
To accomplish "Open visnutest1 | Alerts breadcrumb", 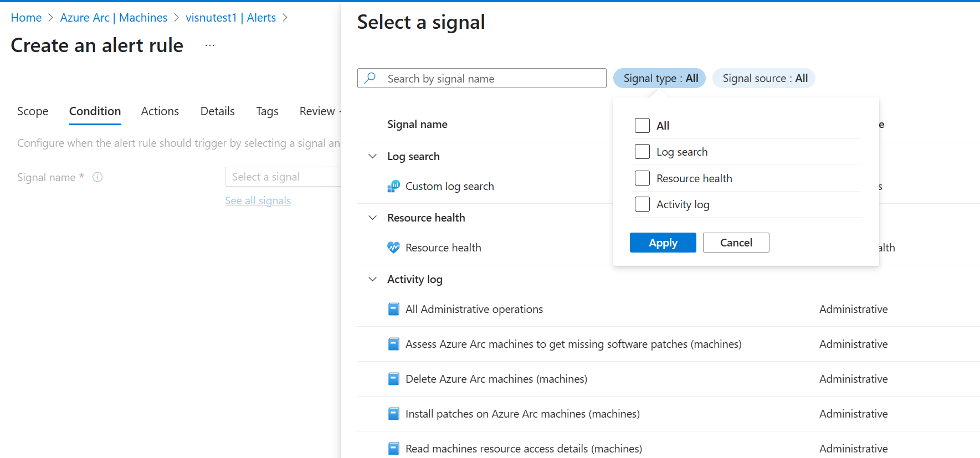I will click(231, 18).
